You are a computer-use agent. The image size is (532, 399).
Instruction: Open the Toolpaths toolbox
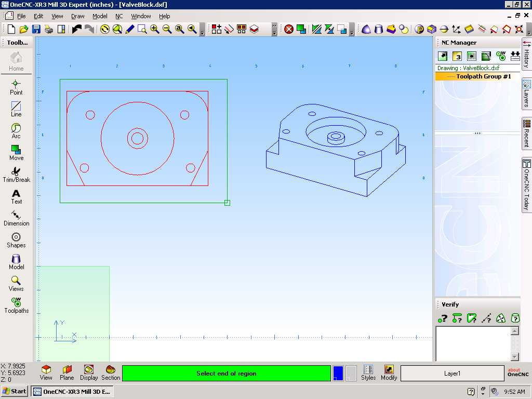16,305
